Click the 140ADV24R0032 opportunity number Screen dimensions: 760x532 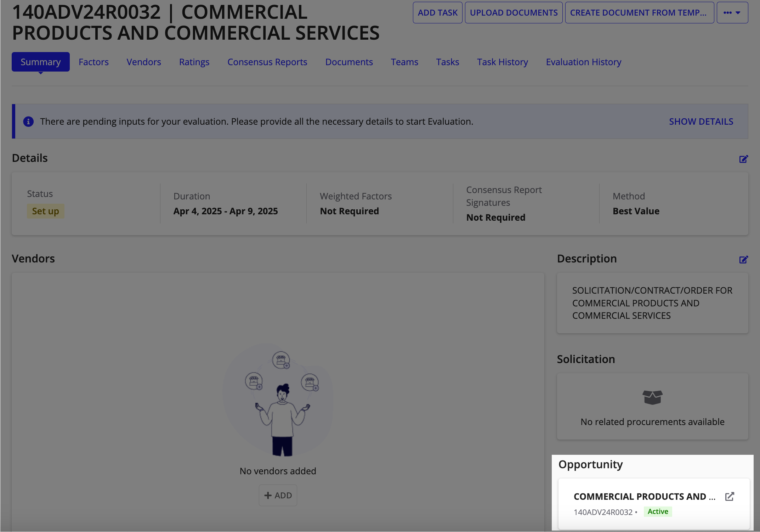603,512
